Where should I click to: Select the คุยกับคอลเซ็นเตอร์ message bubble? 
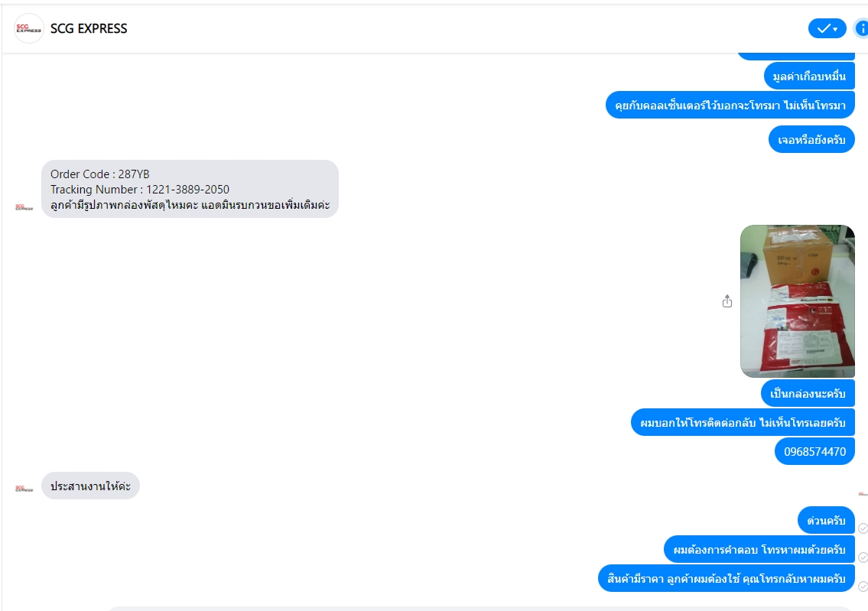click(x=730, y=106)
